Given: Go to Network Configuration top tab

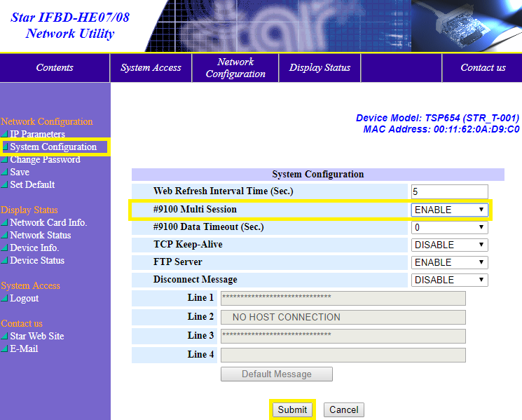Looking at the screenshot, I should tap(235, 67).
